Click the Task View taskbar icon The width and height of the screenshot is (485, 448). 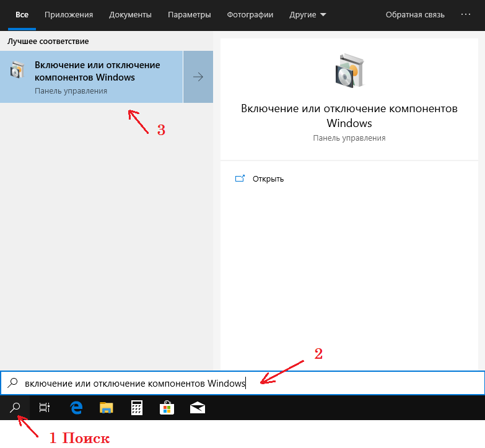pyautogui.click(x=45, y=408)
